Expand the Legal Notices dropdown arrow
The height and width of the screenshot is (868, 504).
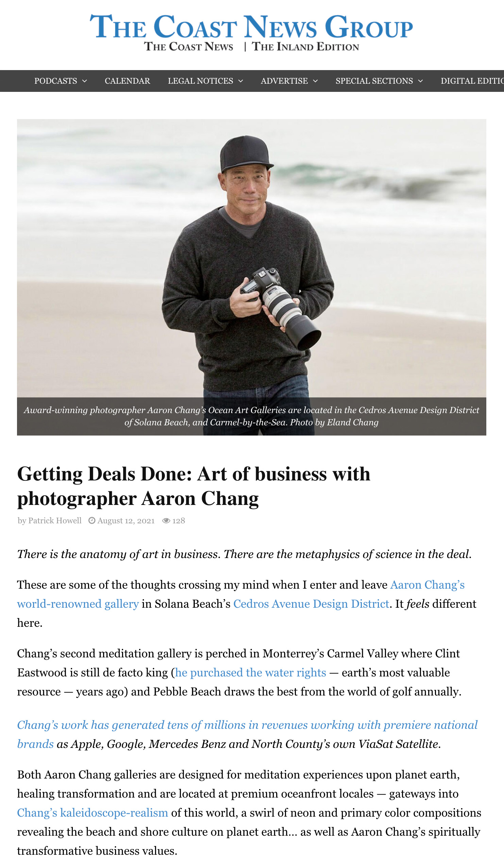241,81
